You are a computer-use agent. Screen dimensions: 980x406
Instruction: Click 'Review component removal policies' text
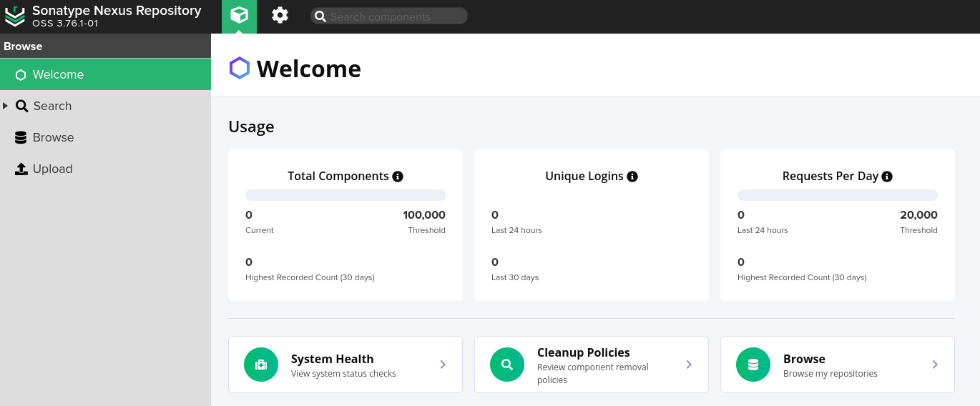[x=593, y=374]
